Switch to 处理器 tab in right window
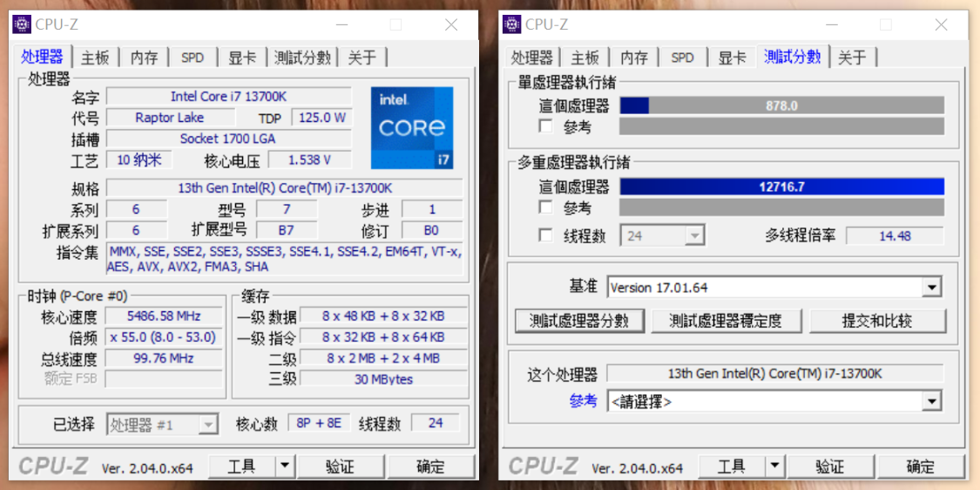Image resolution: width=980 pixels, height=490 pixels. [x=532, y=58]
